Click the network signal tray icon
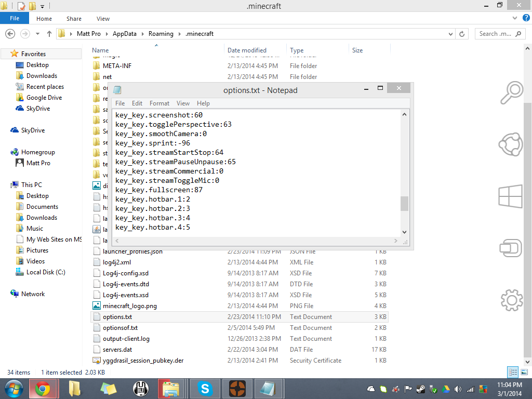 pyautogui.click(x=470, y=389)
